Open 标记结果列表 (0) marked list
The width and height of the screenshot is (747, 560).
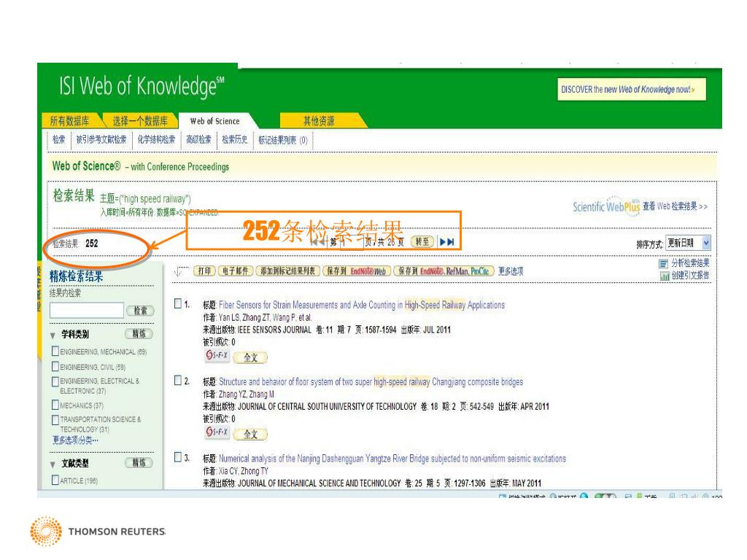click(283, 140)
